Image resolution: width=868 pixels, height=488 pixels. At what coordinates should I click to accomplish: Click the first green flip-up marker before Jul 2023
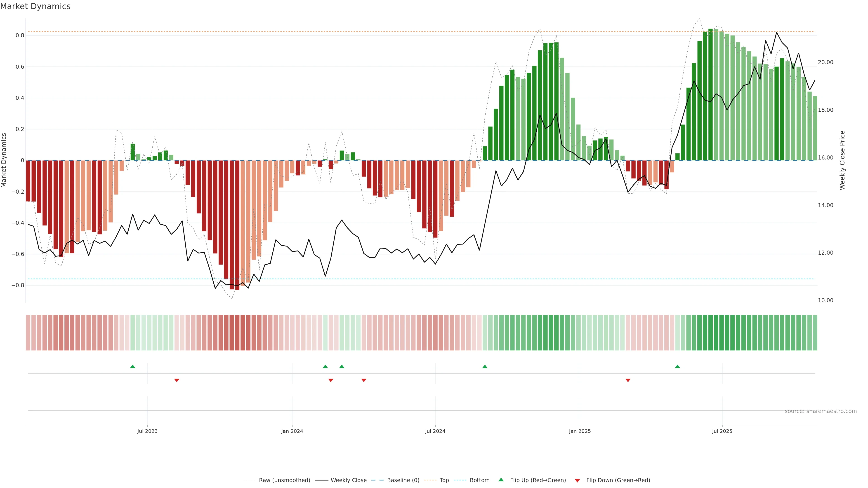coord(132,366)
